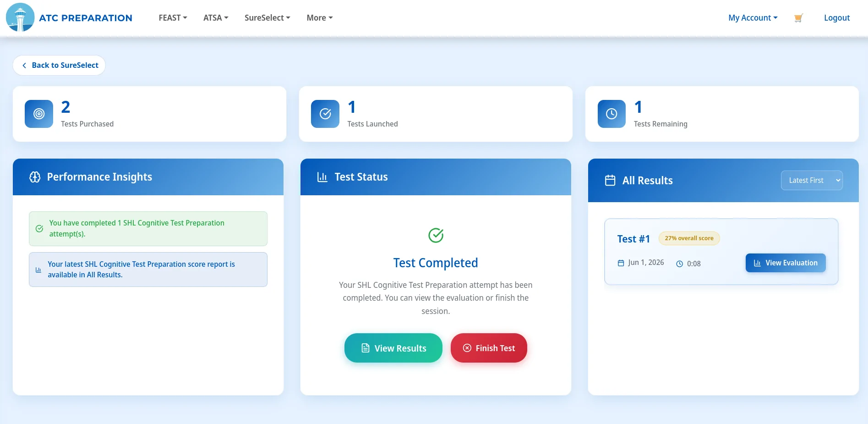The image size is (868, 424).
Task: Click the 'Test Status' heading
Action: point(361,177)
